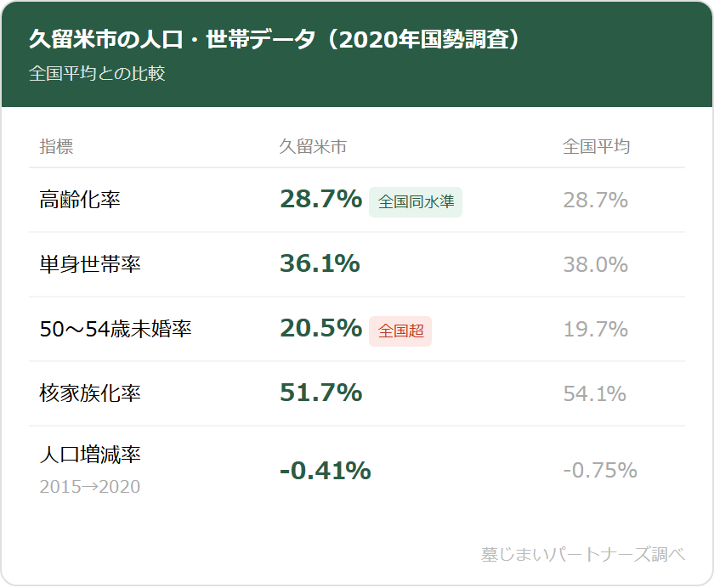Image resolution: width=714 pixels, height=588 pixels.
Task: Click Kurume's 36.1% value
Action: 320,264
